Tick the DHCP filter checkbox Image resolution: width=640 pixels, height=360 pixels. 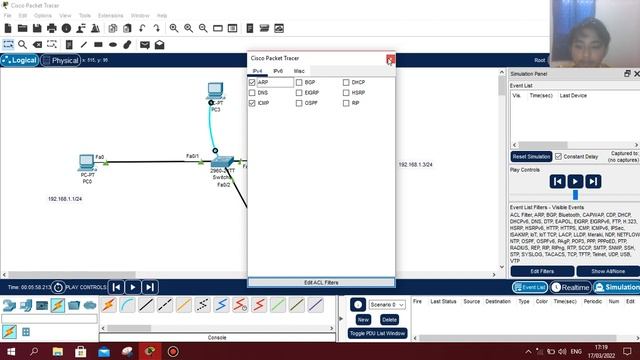coord(346,82)
